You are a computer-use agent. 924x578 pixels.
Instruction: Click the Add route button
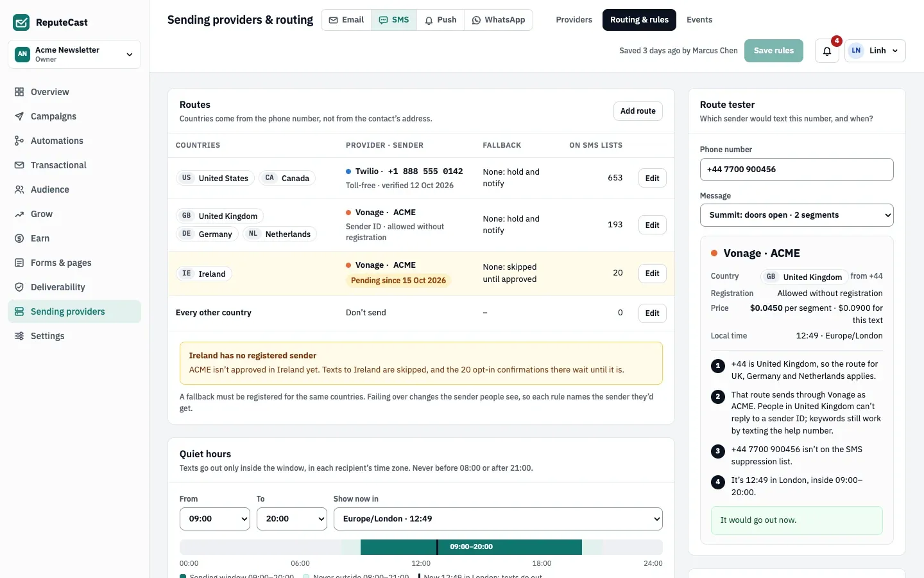638,111
